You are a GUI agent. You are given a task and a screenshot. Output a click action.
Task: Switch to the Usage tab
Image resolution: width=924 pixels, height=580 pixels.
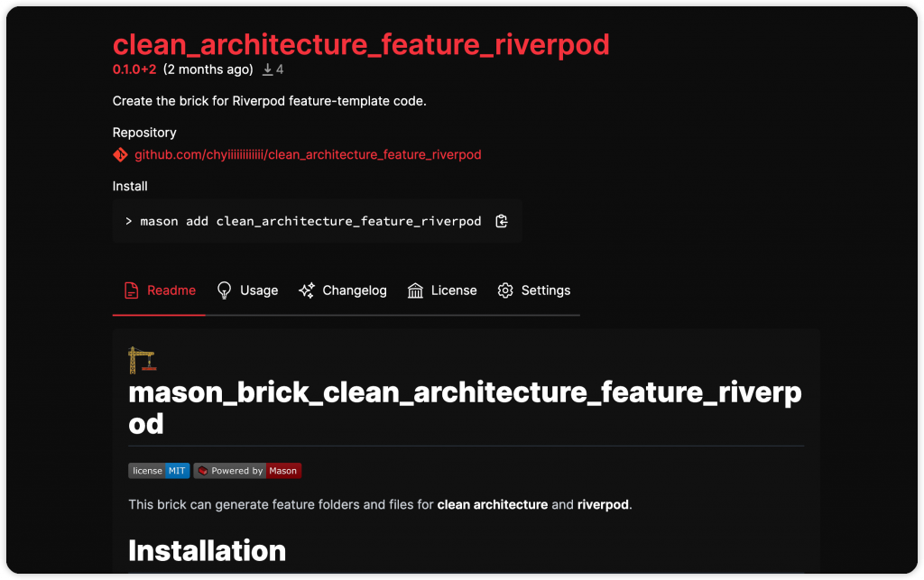[x=247, y=290]
